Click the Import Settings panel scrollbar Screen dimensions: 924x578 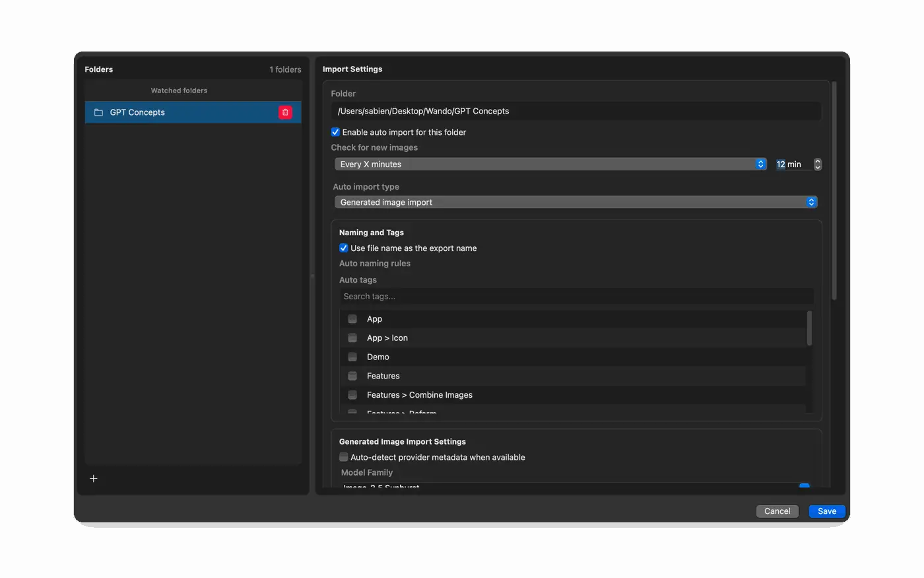tap(834, 192)
